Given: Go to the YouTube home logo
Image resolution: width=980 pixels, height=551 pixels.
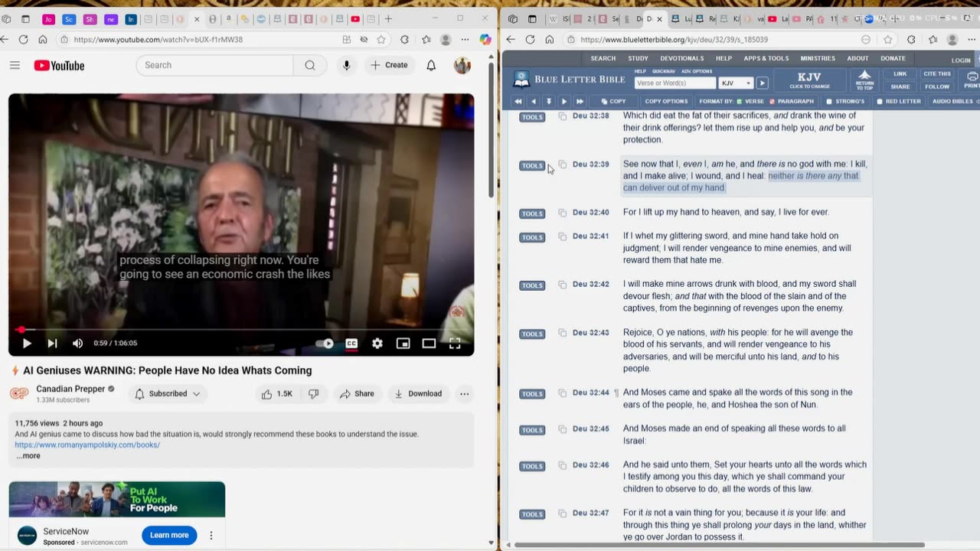Looking at the screenshot, I should coord(59,66).
